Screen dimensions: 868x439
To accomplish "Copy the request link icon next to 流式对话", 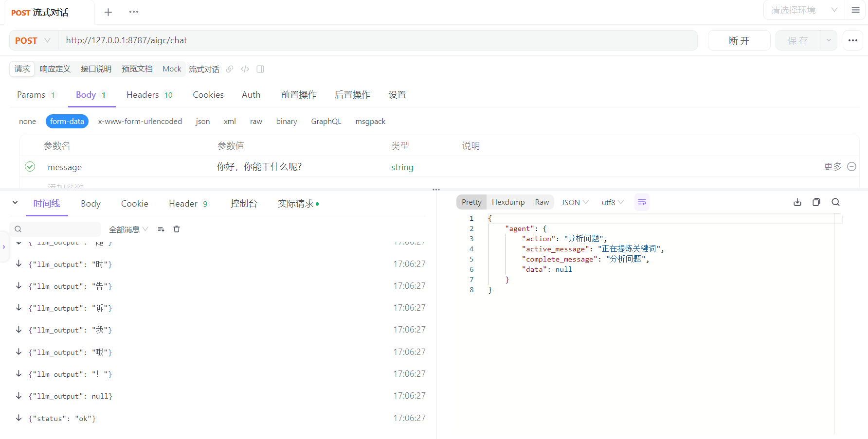I will (230, 69).
